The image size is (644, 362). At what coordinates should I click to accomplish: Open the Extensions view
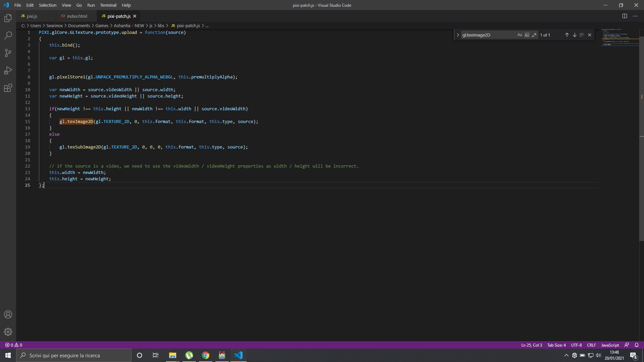click(8, 88)
